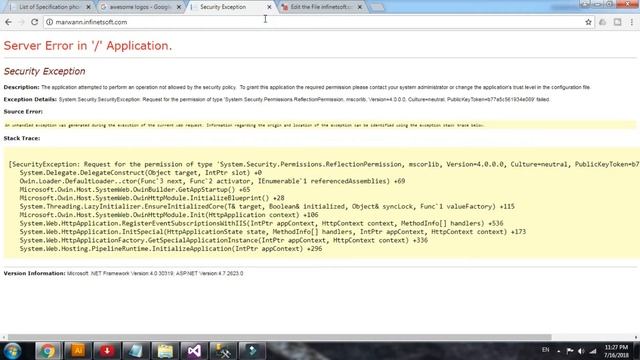Click the OwinBuilder.GetAppStartup stack line
The height and width of the screenshot is (360, 640).
tap(135, 190)
